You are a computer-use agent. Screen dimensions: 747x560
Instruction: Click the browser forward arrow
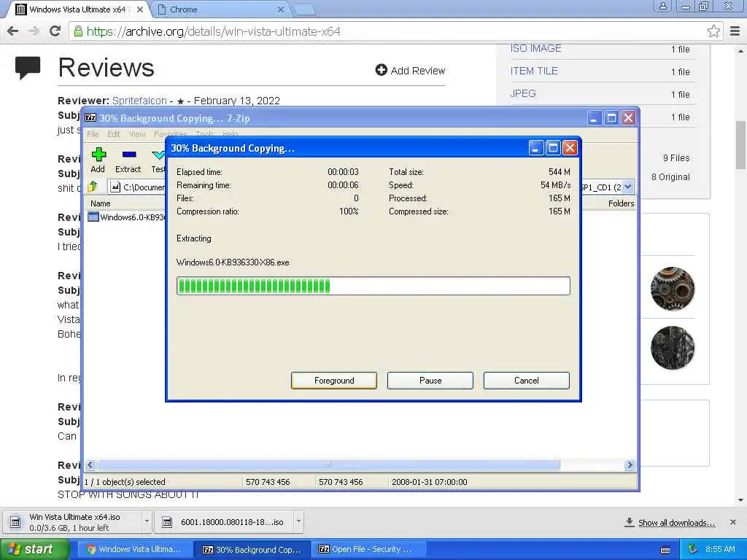[x=34, y=31]
